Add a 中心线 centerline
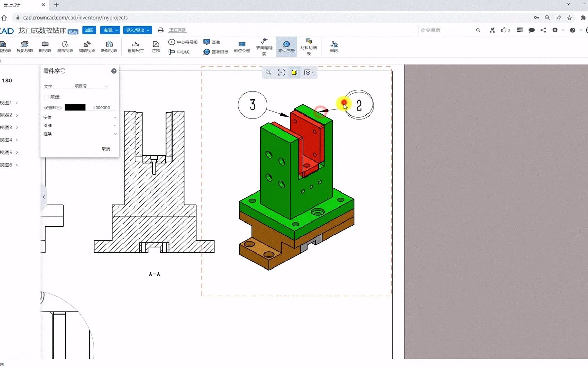Screen dimensions: 588x368 [x=179, y=52]
